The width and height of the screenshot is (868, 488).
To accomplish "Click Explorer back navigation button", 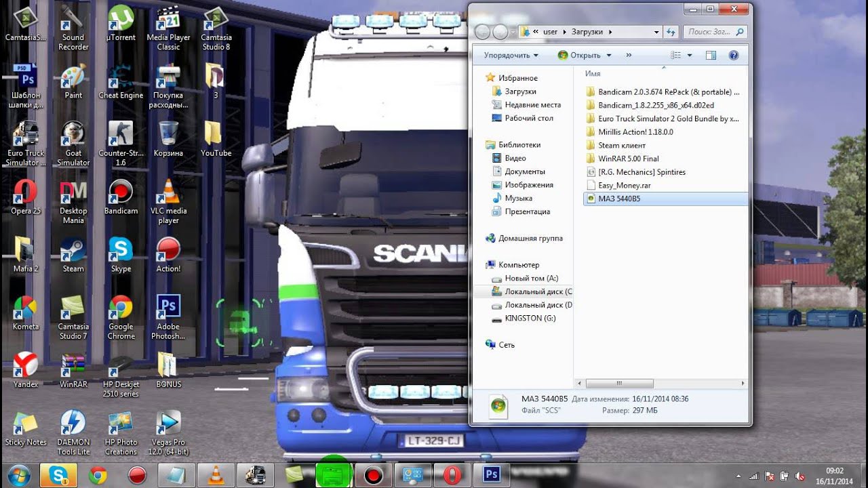I will [482, 32].
